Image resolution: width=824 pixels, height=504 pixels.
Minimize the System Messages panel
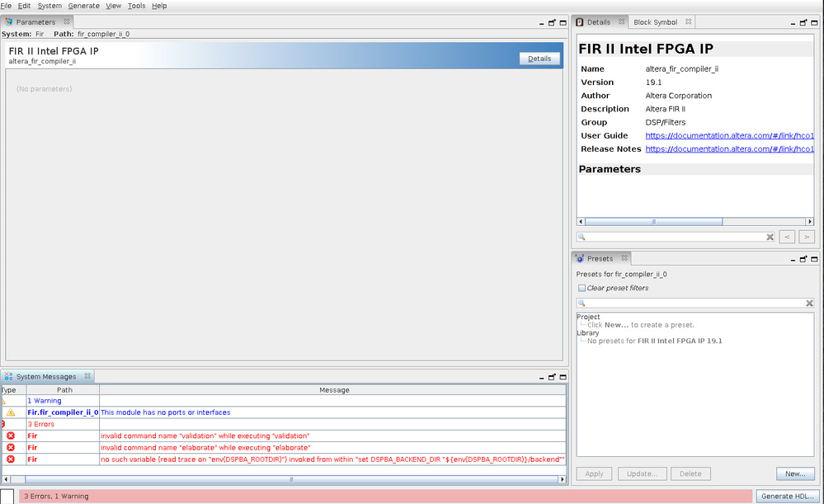click(541, 378)
